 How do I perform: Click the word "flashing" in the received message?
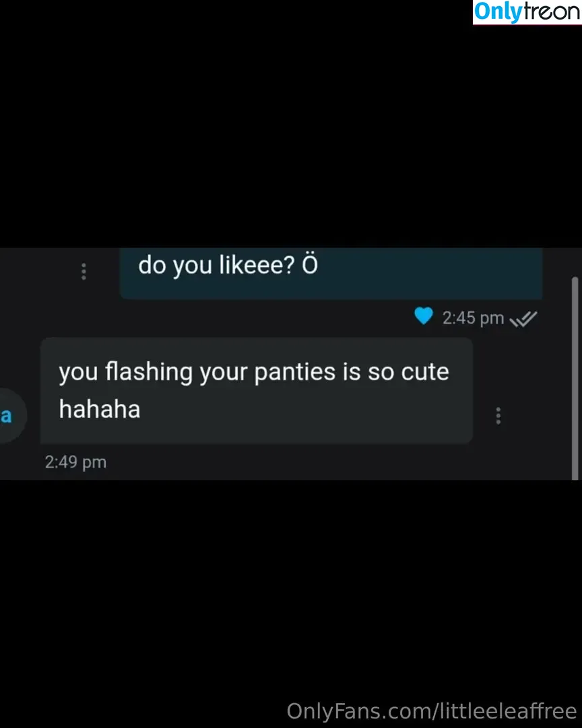pos(148,373)
